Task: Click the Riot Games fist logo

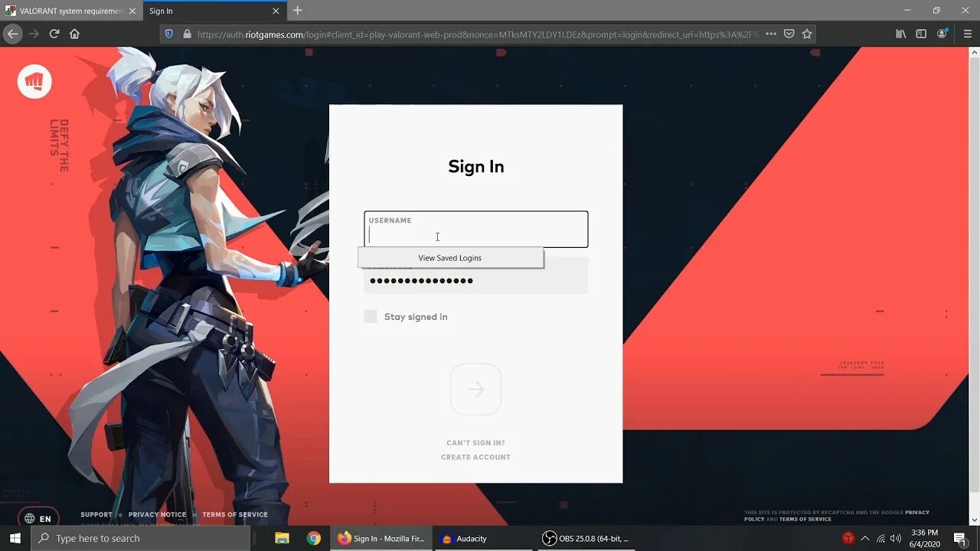Action: tap(34, 81)
